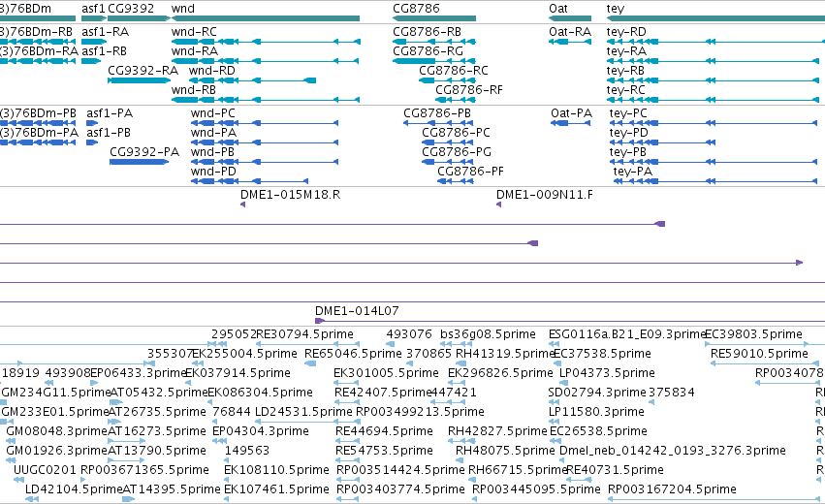This screenshot has height=504, width=825.
Task: Select the wnd-RB transcript label
Action: coord(194,90)
